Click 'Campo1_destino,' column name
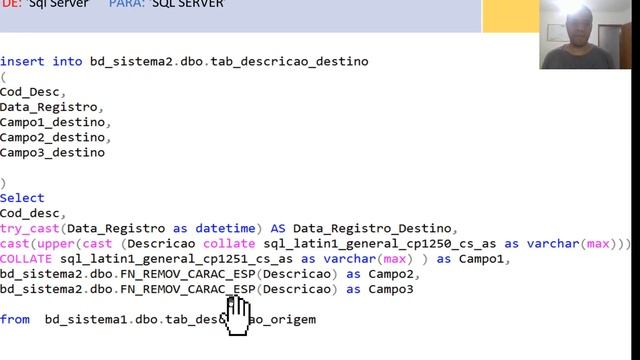The width and height of the screenshot is (640, 360). [56, 122]
